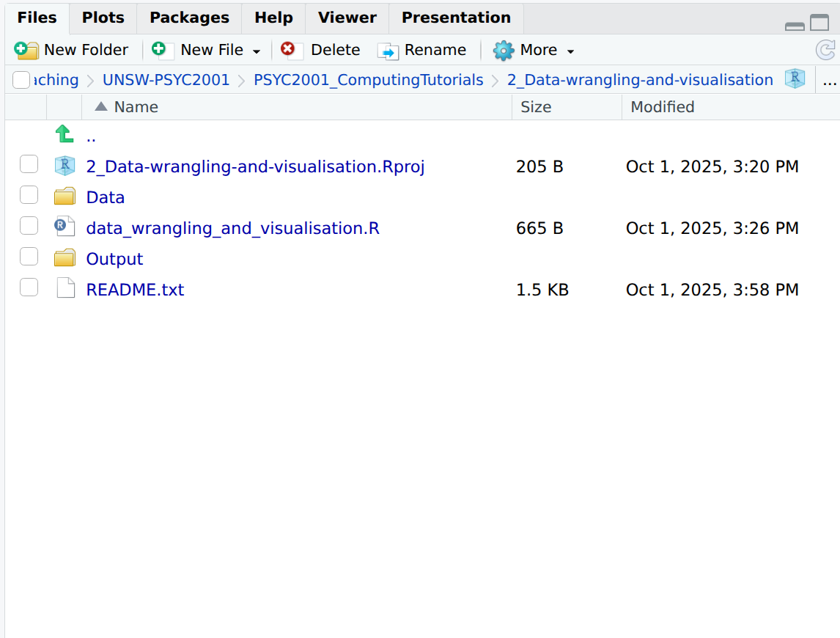Switch to the Plots tab
The height and width of the screenshot is (638, 840).
(x=103, y=18)
